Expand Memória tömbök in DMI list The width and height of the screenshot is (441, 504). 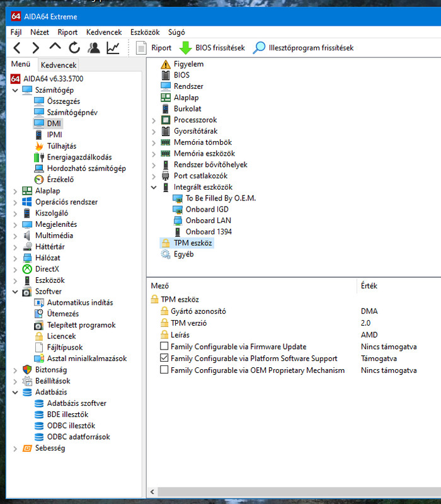154,143
